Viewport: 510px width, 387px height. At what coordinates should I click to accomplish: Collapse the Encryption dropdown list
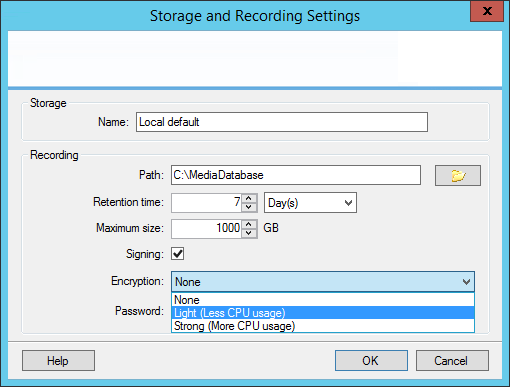466,282
